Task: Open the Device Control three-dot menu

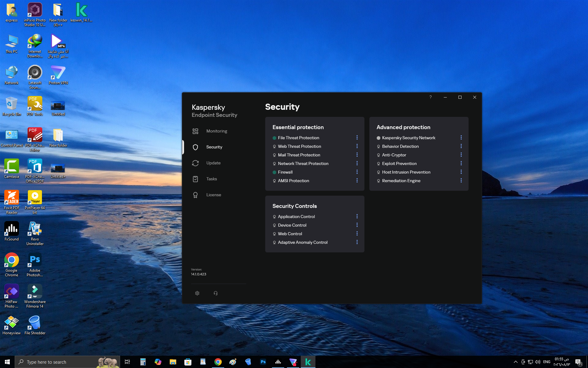Action: [357, 225]
